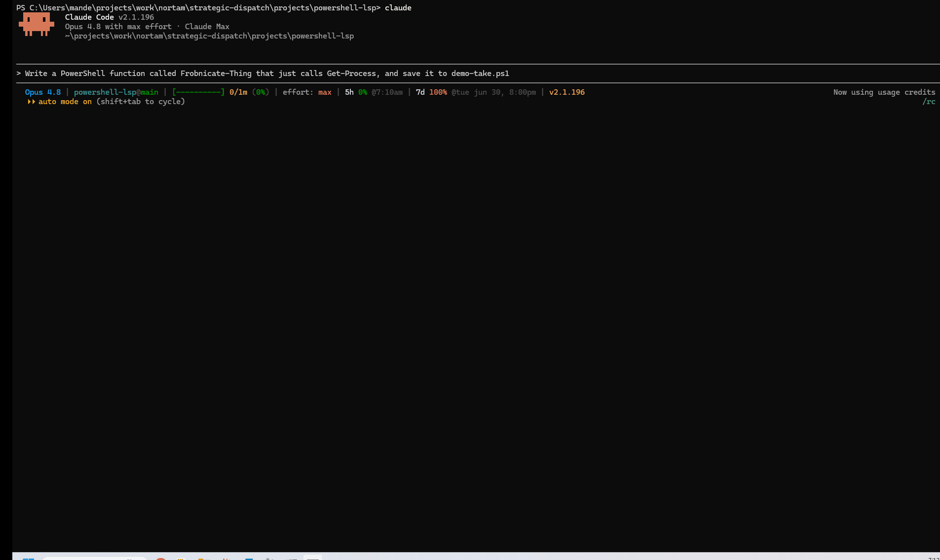Click 'Now using usage credits' notice
940x560 pixels.
click(x=884, y=92)
